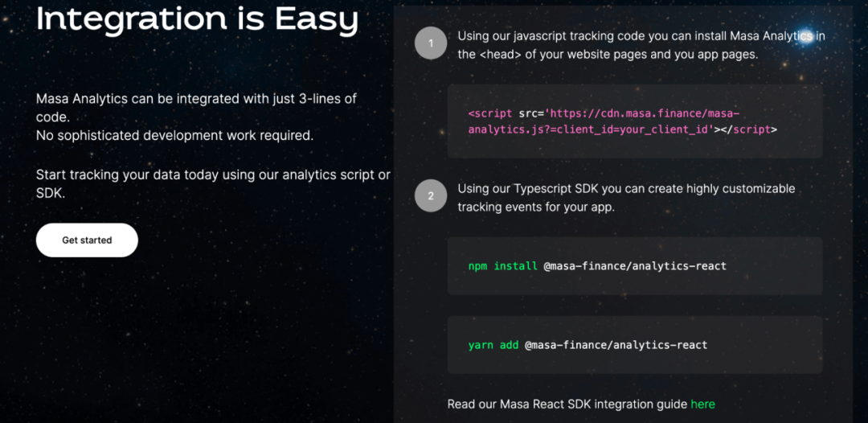Click step number 2 circle
This screenshot has width=868, height=423.
(431, 196)
